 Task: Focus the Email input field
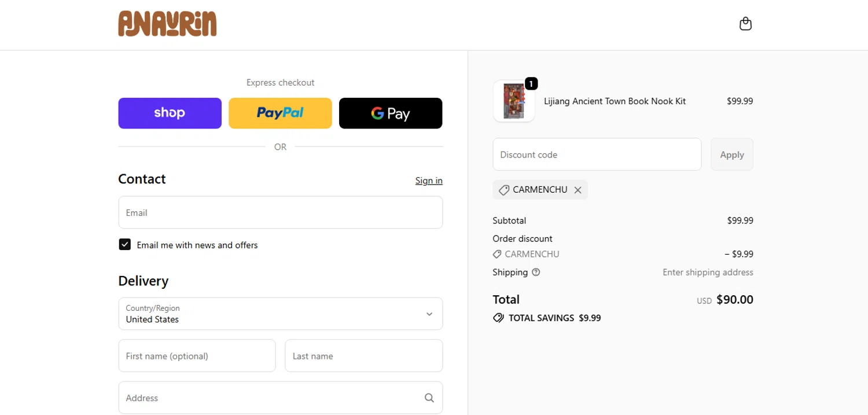[281, 212]
